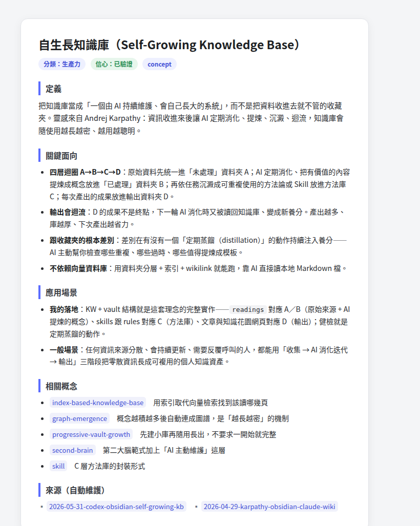Open the skill concept link
The width and height of the screenshot is (420, 526).
58,466
